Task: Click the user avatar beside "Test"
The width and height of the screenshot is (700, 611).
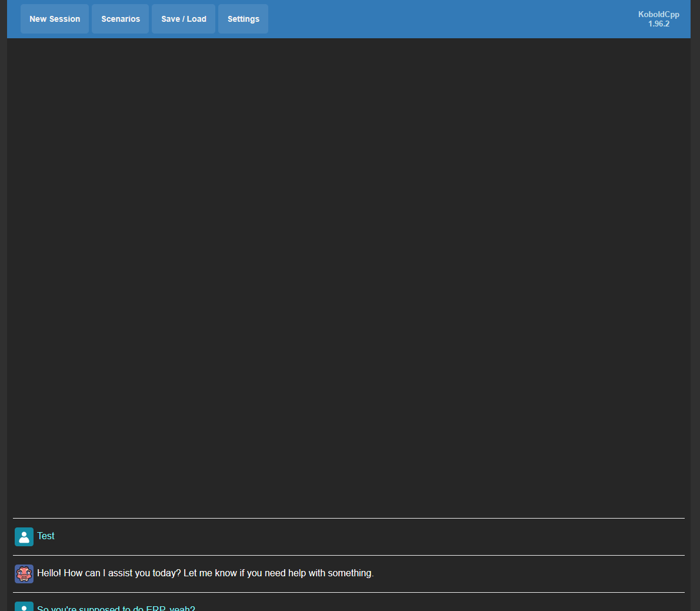Action: [24, 537]
